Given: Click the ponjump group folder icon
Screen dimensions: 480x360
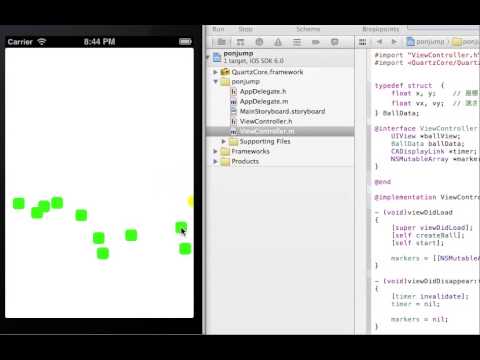Looking at the screenshot, I should pos(225,82).
